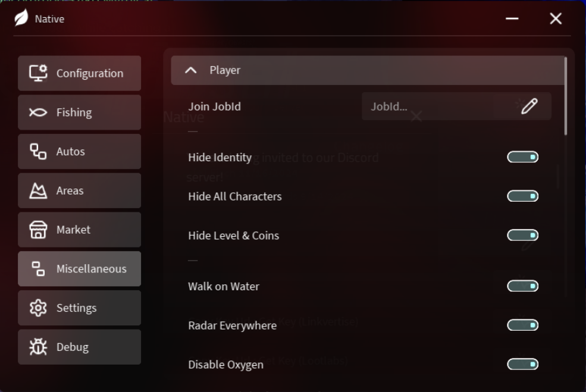Click the Native window title text

pos(49,18)
